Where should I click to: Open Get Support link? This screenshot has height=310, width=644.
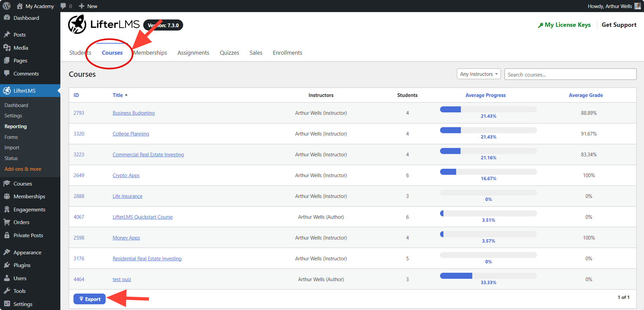[619, 25]
